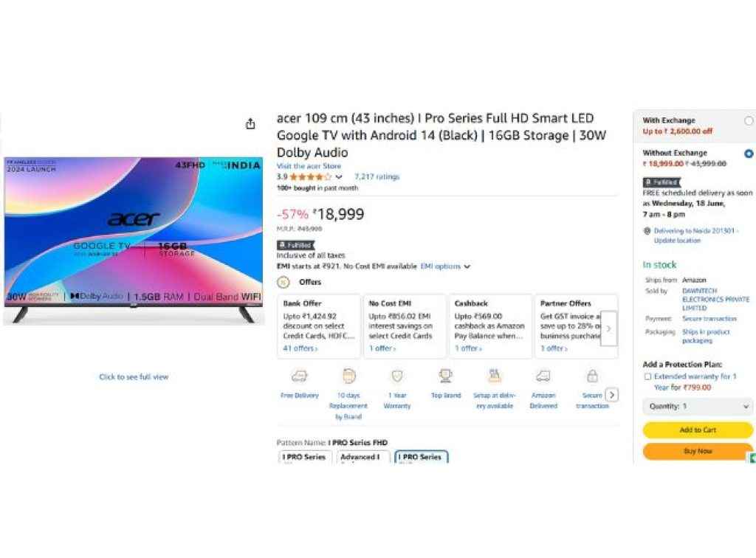Open the Free Delivery icon info
756x558 pixels.
300,376
